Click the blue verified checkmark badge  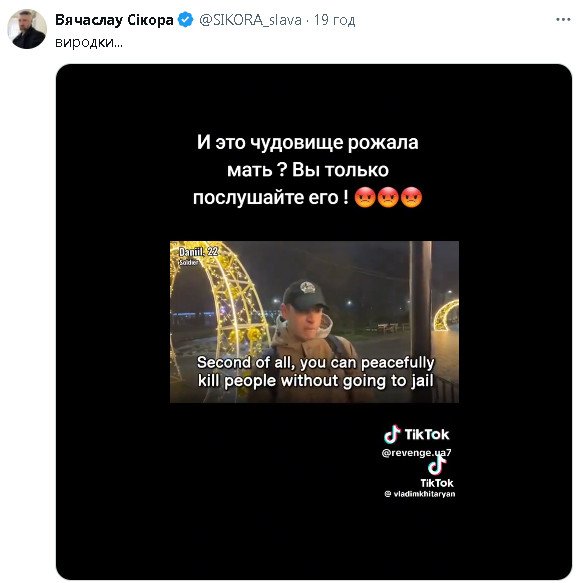(x=185, y=20)
